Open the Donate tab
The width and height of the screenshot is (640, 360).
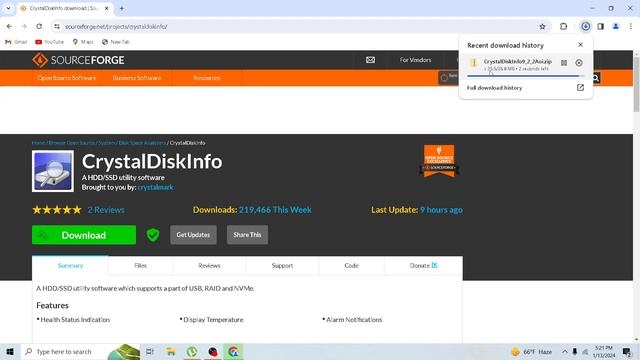424,266
